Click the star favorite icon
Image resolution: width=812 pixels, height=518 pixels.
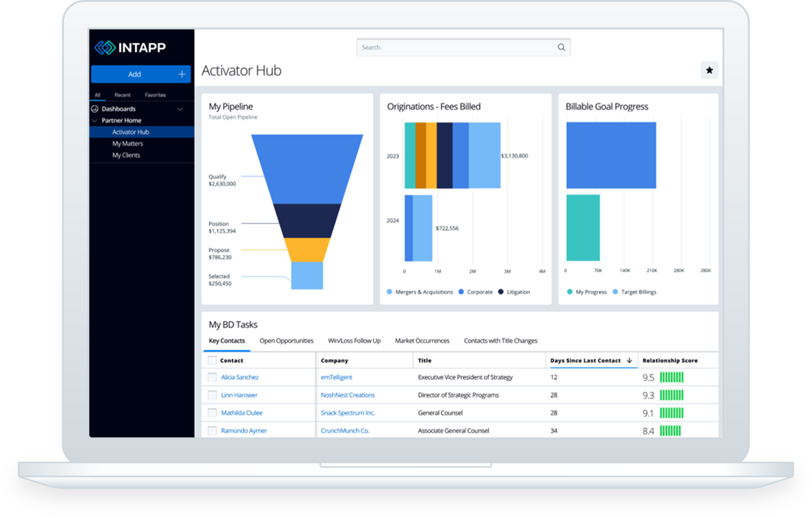click(709, 70)
